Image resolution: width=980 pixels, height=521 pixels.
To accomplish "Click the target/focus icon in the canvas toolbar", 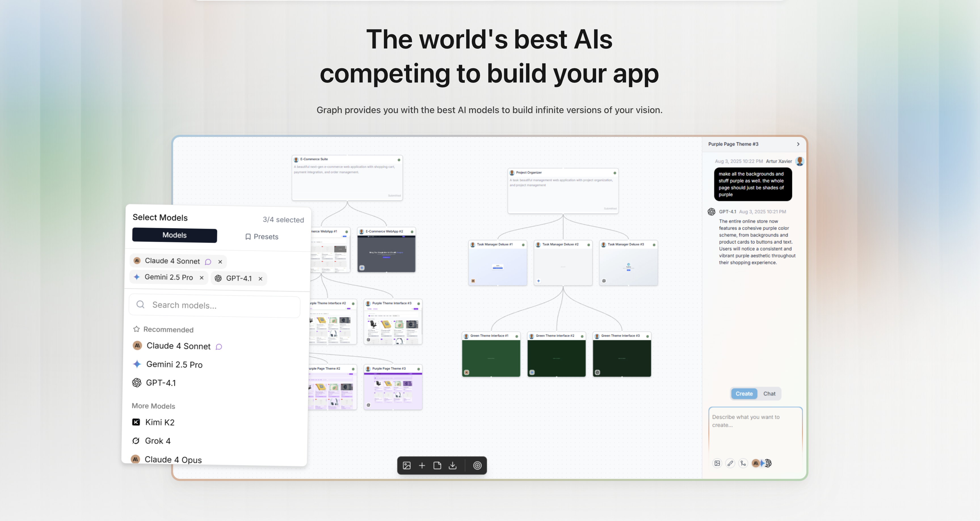I will pos(477,465).
